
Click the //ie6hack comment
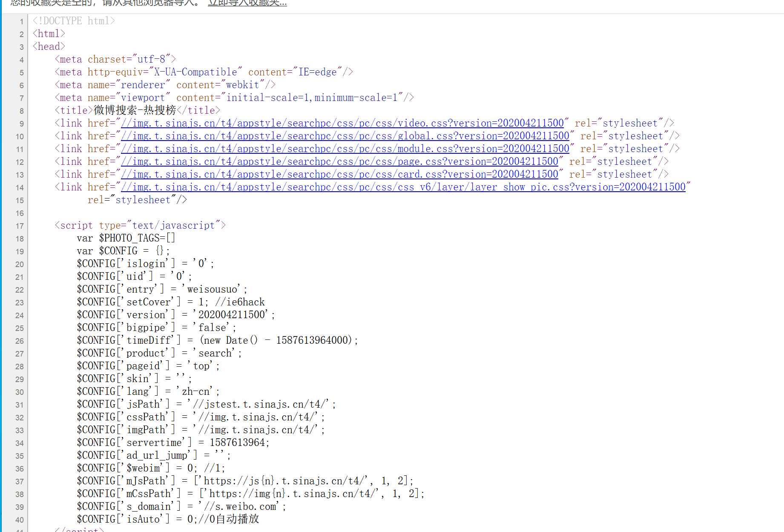(240, 302)
